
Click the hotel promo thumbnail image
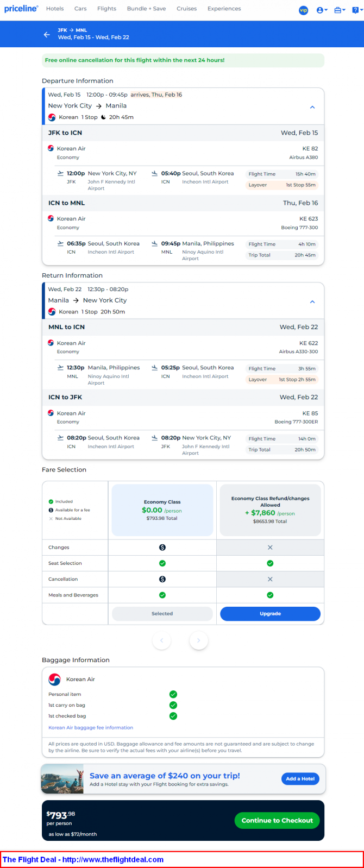62,779
